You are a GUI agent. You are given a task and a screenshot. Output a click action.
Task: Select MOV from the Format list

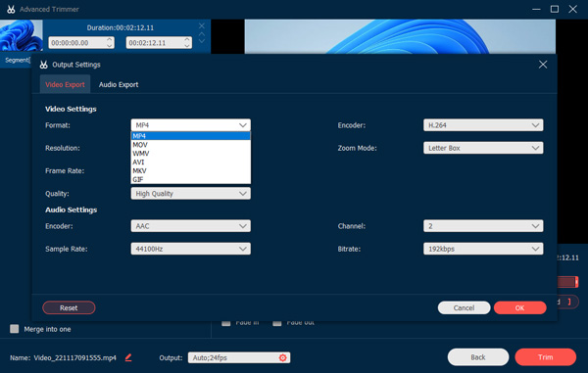[190, 145]
